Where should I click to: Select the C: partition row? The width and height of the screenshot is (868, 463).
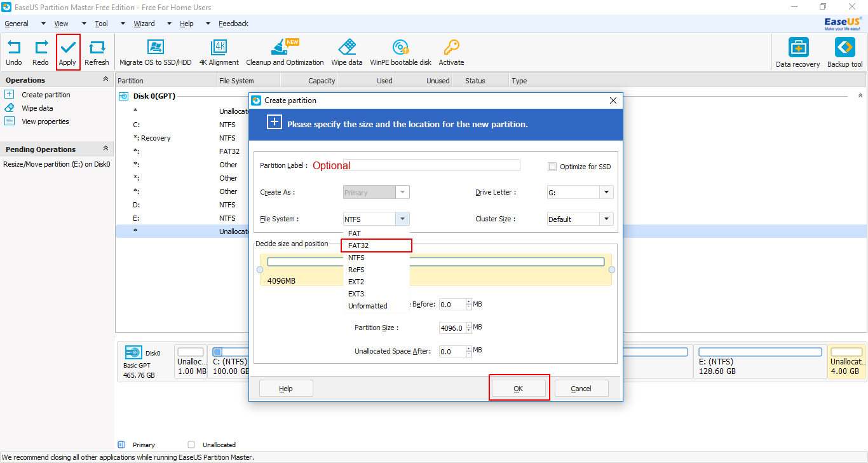coord(182,125)
